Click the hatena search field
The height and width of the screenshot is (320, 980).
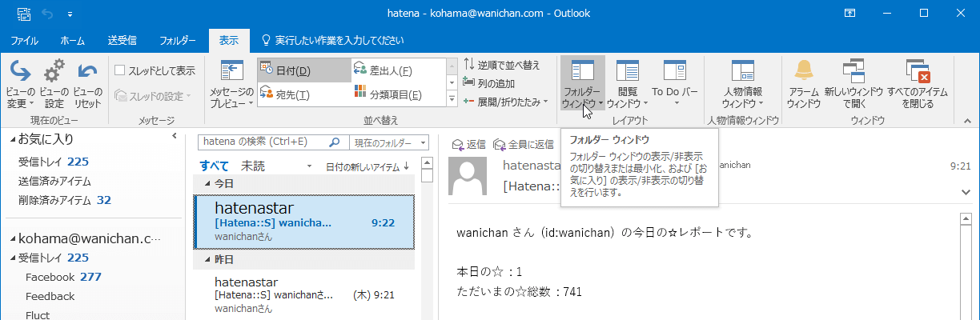(263, 142)
